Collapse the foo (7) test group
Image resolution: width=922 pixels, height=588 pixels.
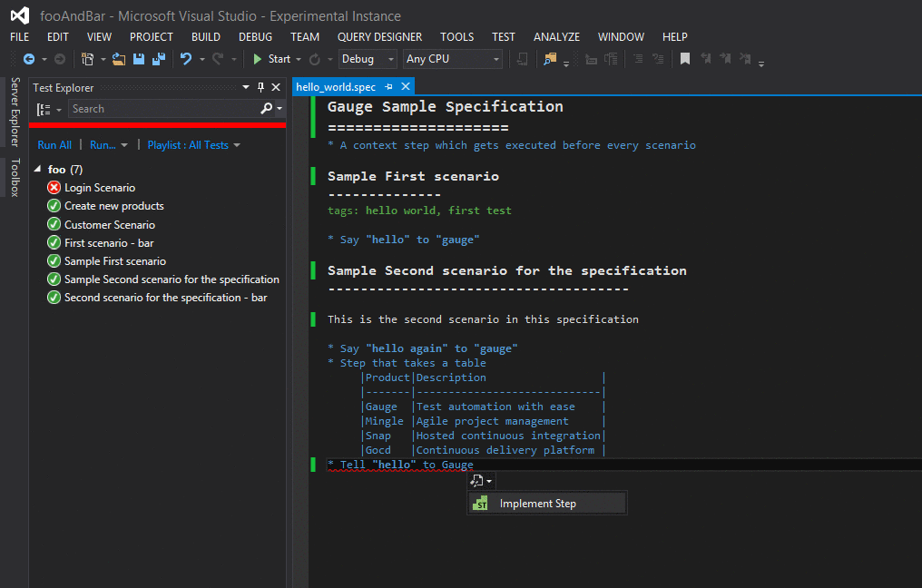point(37,170)
